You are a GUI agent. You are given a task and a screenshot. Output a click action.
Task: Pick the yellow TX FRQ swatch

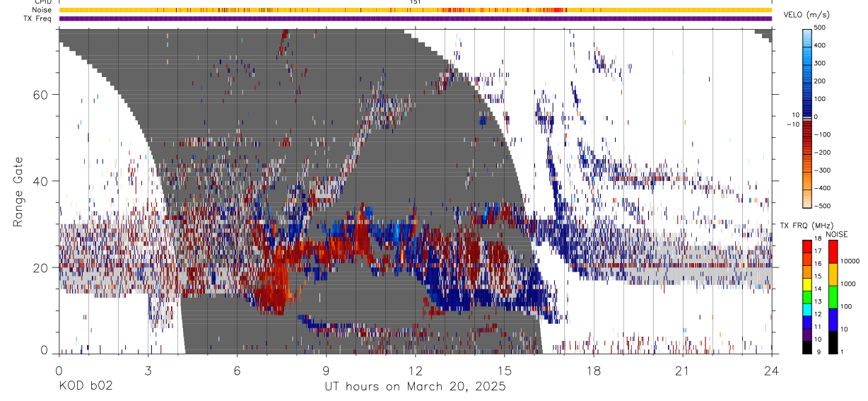point(807,284)
